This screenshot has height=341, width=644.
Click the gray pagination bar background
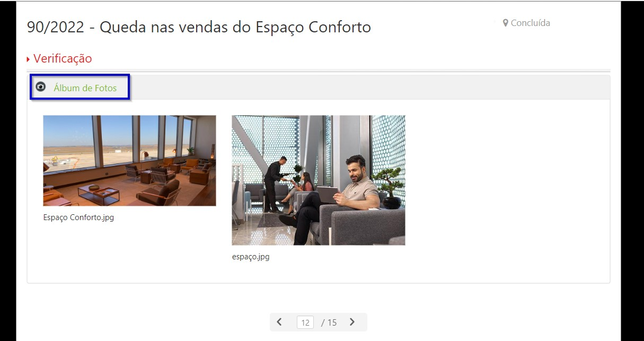pos(318,322)
